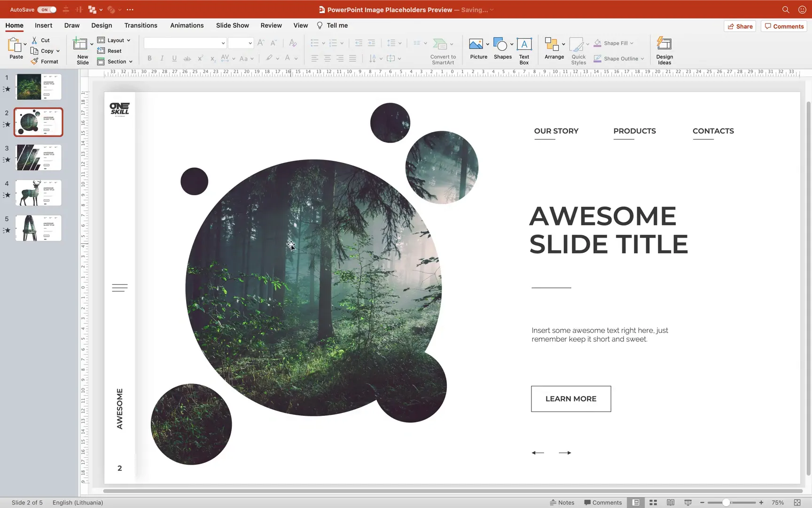Toggle Italic formatting
Screen dimensions: 812x508
[x=162, y=58]
